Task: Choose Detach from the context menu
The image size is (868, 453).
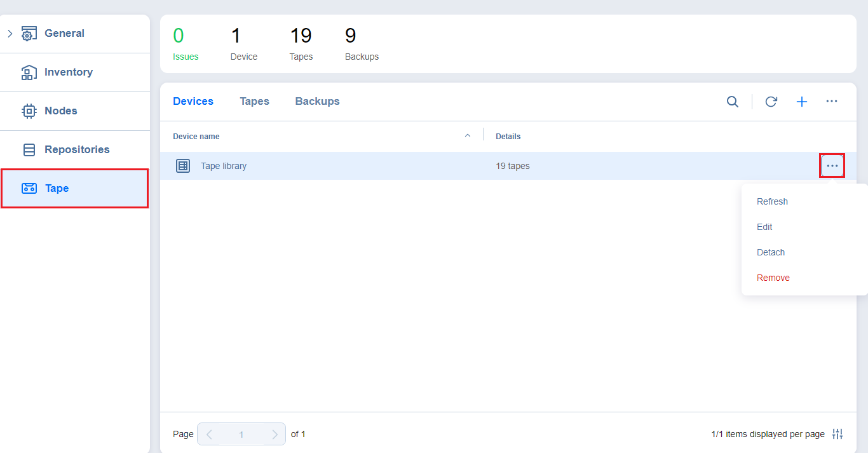Action: [771, 252]
